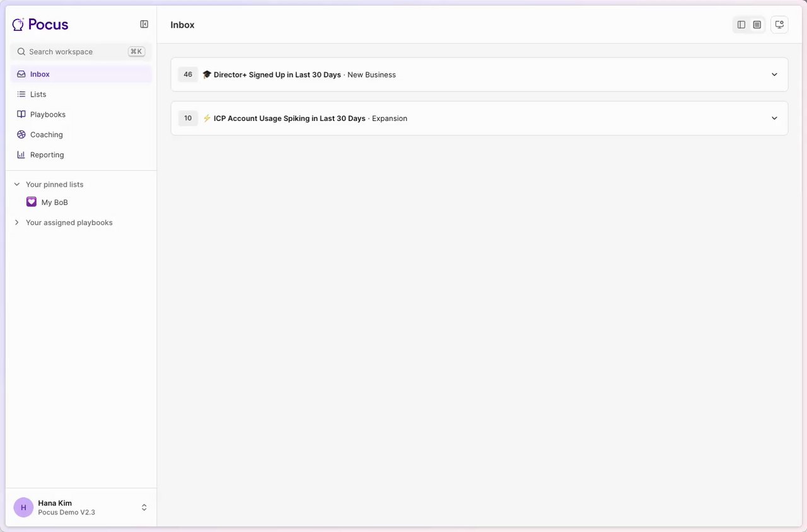Click the lightning bolt icon
The image size is (807, 532).
(x=207, y=119)
